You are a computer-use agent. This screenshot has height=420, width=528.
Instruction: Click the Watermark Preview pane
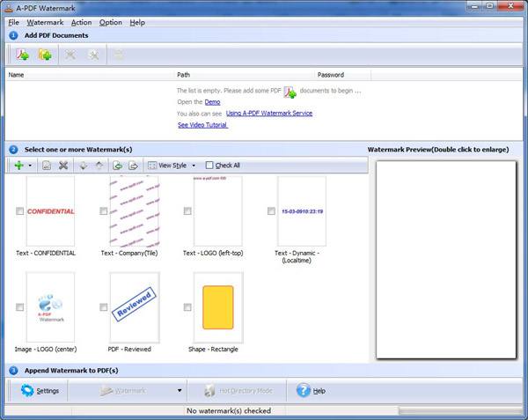click(x=446, y=260)
